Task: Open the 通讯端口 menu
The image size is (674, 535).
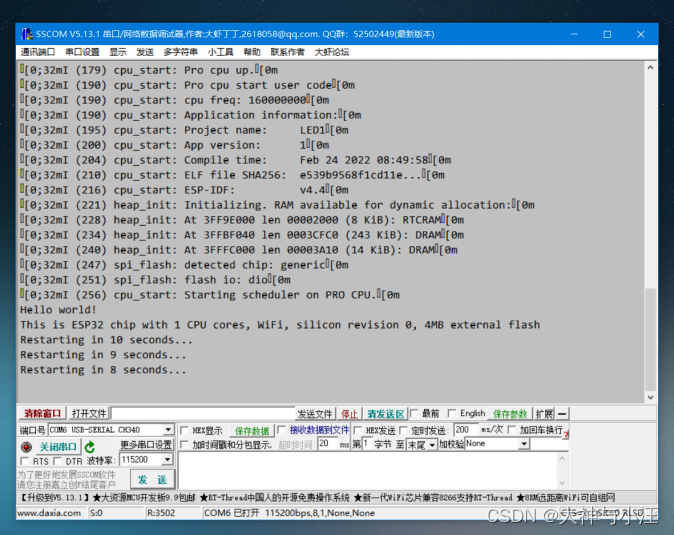Action: pos(38,52)
